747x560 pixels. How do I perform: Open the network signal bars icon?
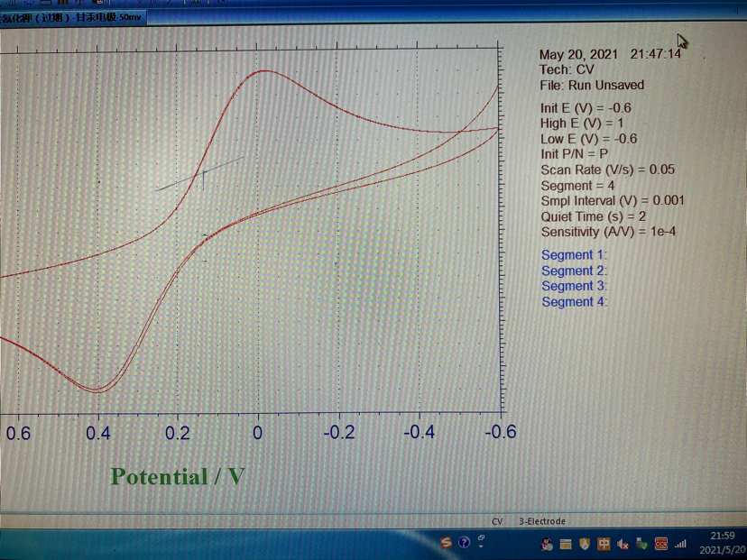click(x=680, y=544)
